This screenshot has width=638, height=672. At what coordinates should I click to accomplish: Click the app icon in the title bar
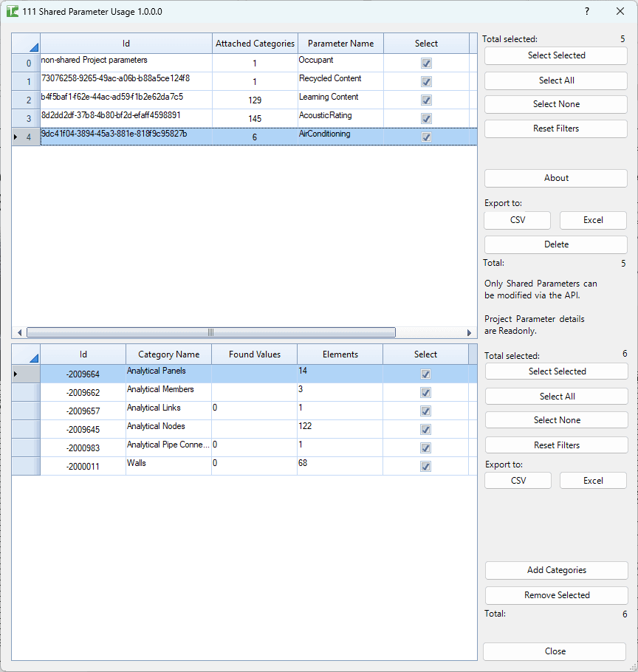[x=13, y=12]
